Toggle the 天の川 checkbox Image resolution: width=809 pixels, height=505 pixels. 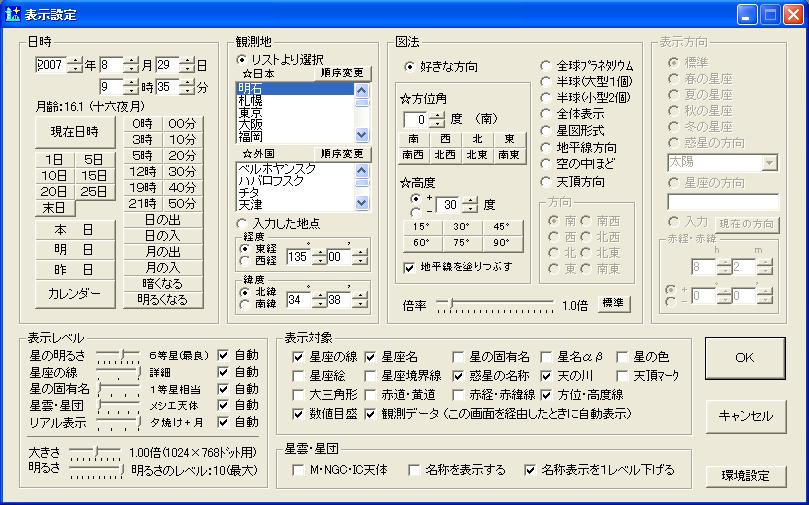pyautogui.click(x=548, y=376)
